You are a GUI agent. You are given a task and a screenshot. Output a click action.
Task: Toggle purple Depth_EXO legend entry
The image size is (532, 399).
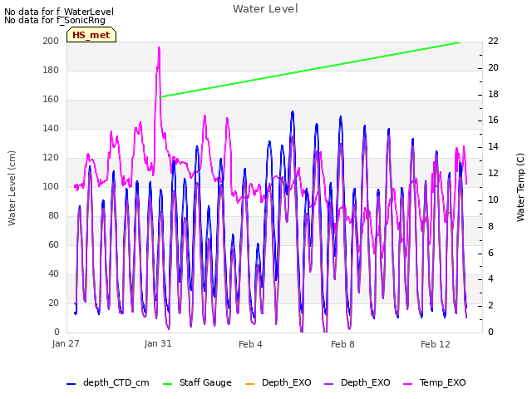[x=357, y=382]
